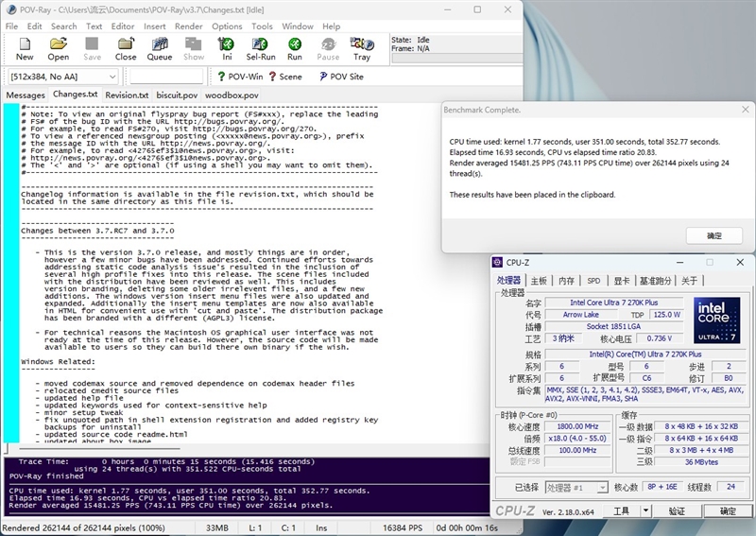Expand the CPU-Z tools dropdown arrow
The image size is (756, 536).
[645, 510]
